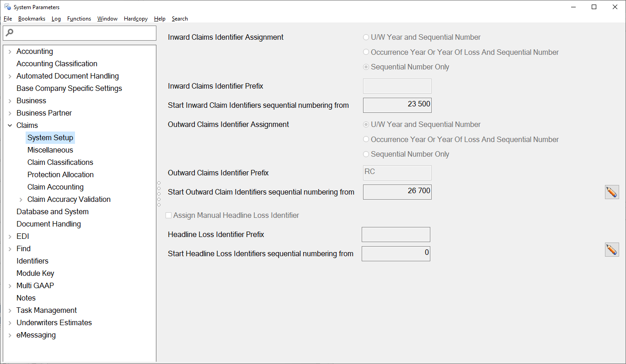The image size is (626, 364).
Task: Click the magnifier icon in the search box
Action: (8, 32)
